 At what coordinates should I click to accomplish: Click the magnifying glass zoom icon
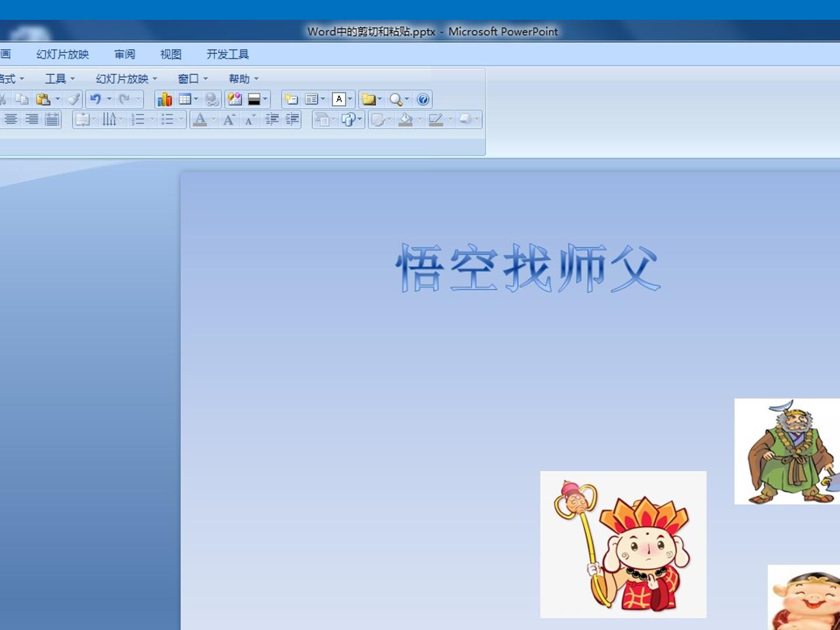tap(396, 99)
